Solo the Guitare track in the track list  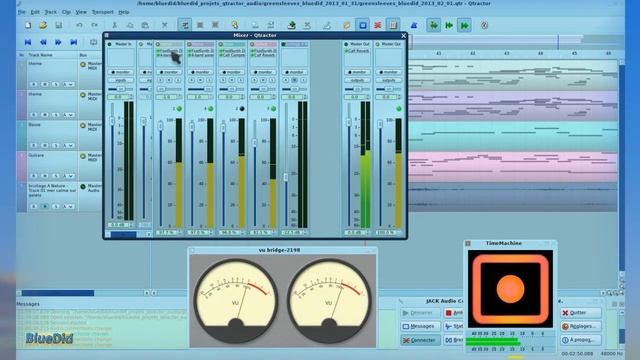click(56, 176)
